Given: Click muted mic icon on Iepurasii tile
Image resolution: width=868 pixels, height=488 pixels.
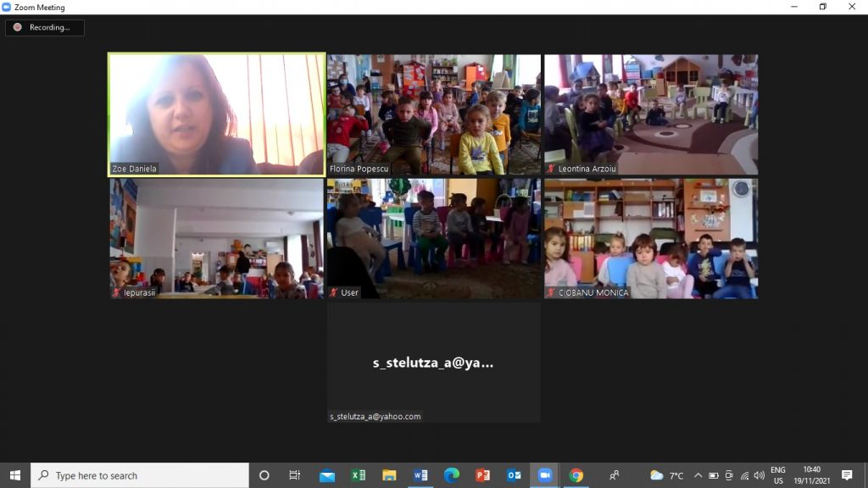Looking at the screenshot, I should 117,292.
